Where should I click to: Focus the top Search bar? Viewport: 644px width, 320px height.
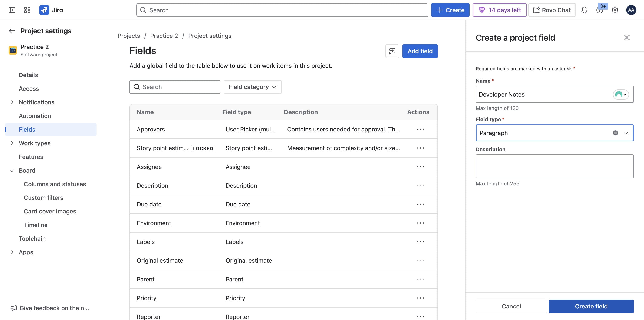click(282, 10)
